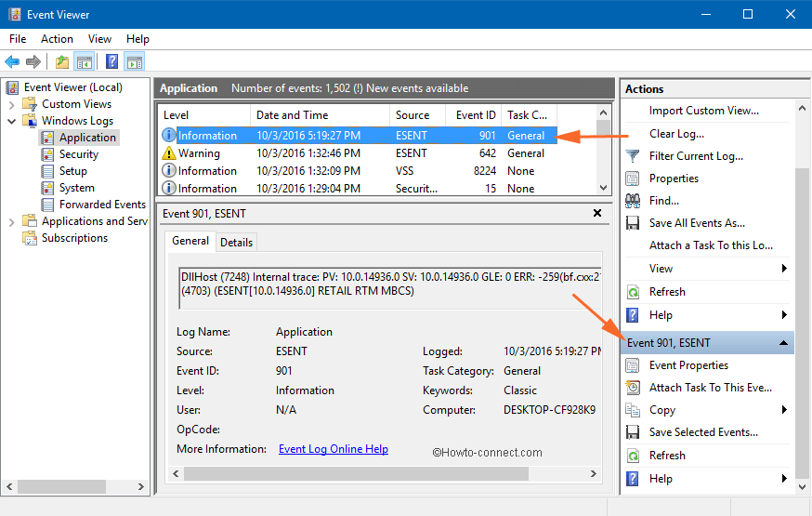This screenshot has width=812, height=516.
Task: Open the File menu
Action: point(18,39)
